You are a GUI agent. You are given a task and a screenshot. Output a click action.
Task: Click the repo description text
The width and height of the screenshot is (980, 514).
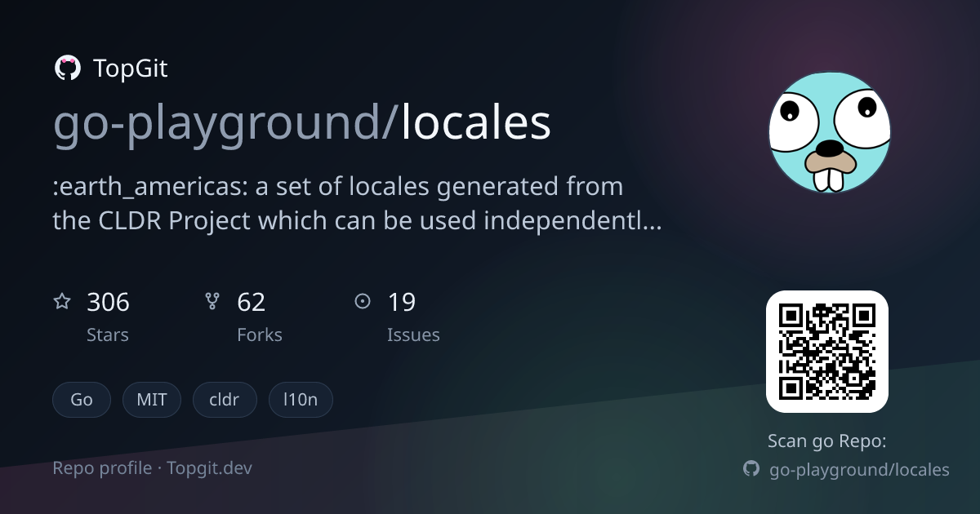click(x=357, y=204)
